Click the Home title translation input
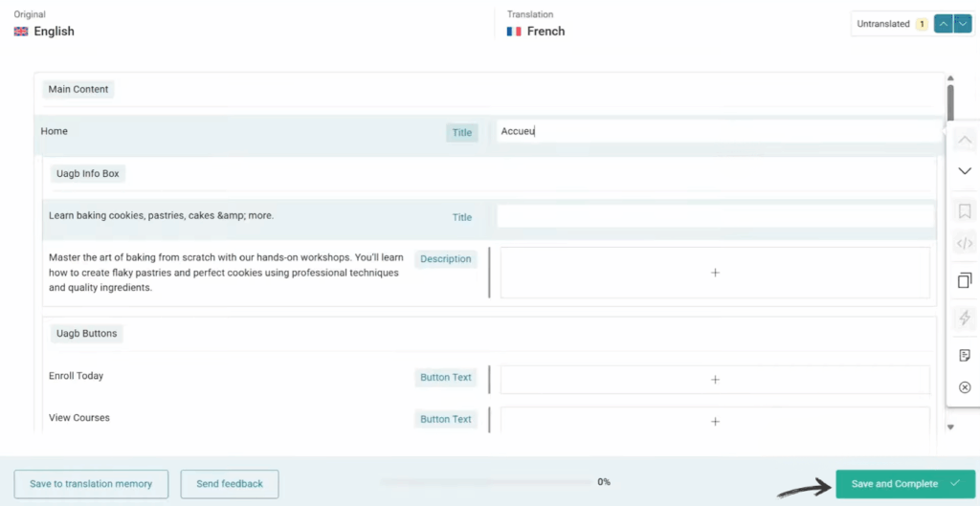The width and height of the screenshot is (980, 506). 718,131
